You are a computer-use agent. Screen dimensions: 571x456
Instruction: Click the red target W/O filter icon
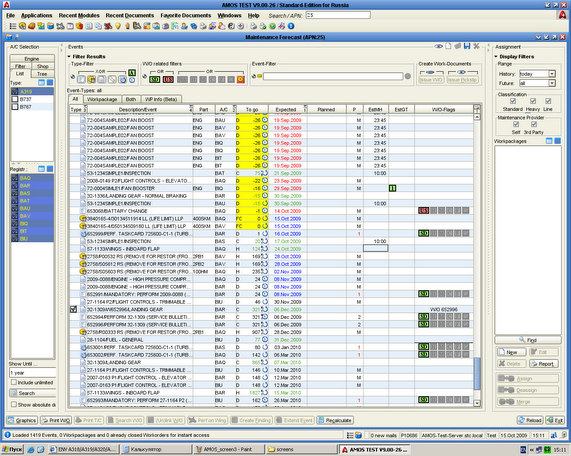pyautogui.click(x=240, y=79)
